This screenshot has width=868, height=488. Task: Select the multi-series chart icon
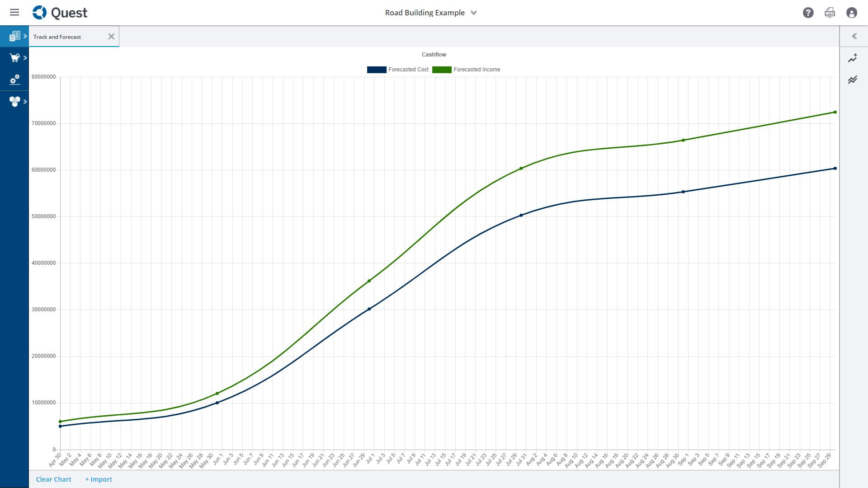point(853,80)
